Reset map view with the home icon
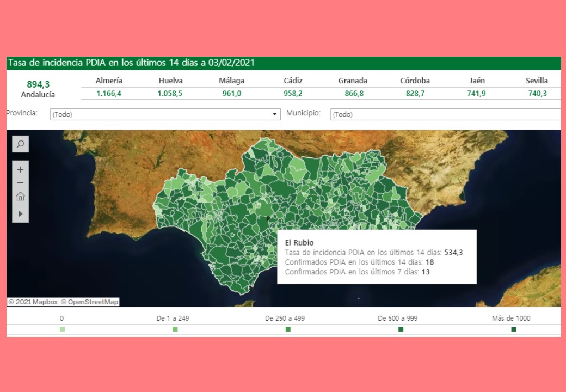 (x=21, y=197)
